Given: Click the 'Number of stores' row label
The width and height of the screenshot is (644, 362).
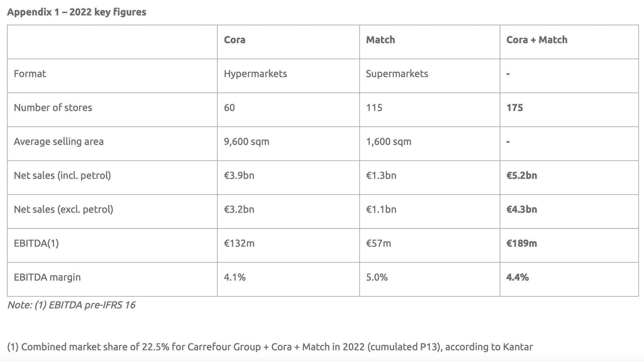Looking at the screenshot, I should (53, 107).
